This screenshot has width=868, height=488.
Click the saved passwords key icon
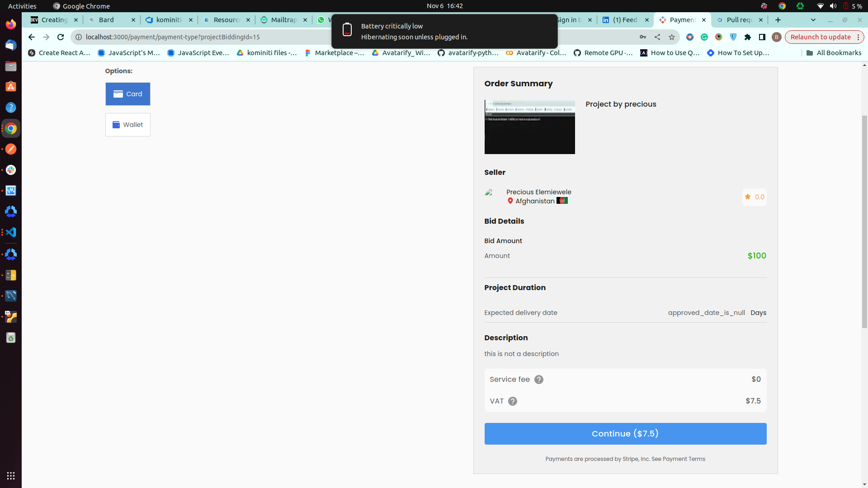(642, 37)
